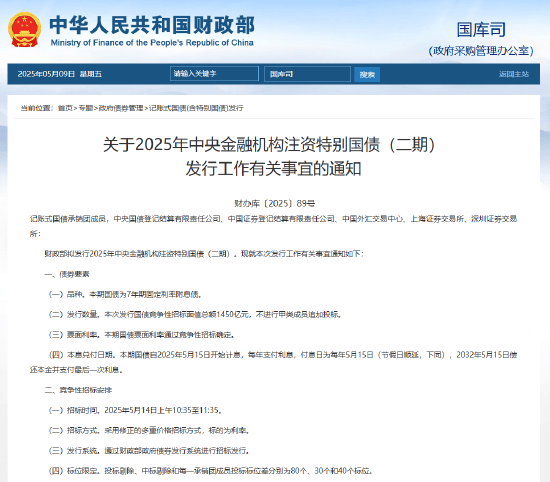
Task: Click the article title 关于2025年中央金融机构注资特别国债
Action: click(x=269, y=145)
